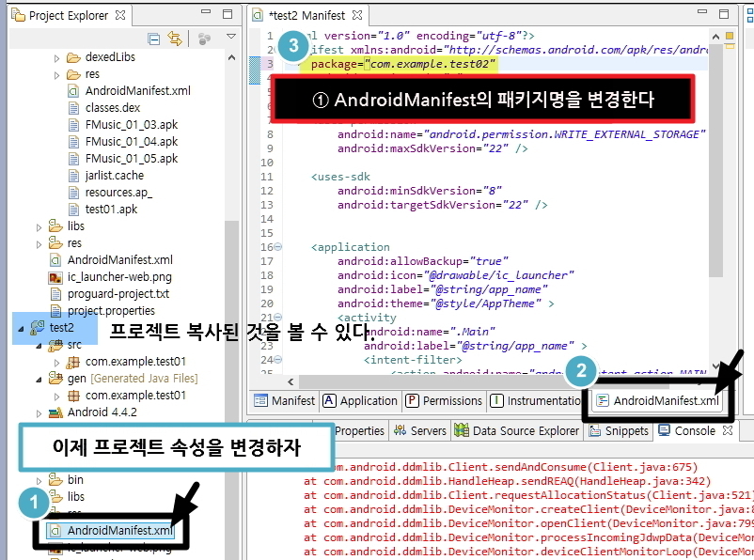Expand the res folder under bin
Screen dimensions: 754x560
56,75
